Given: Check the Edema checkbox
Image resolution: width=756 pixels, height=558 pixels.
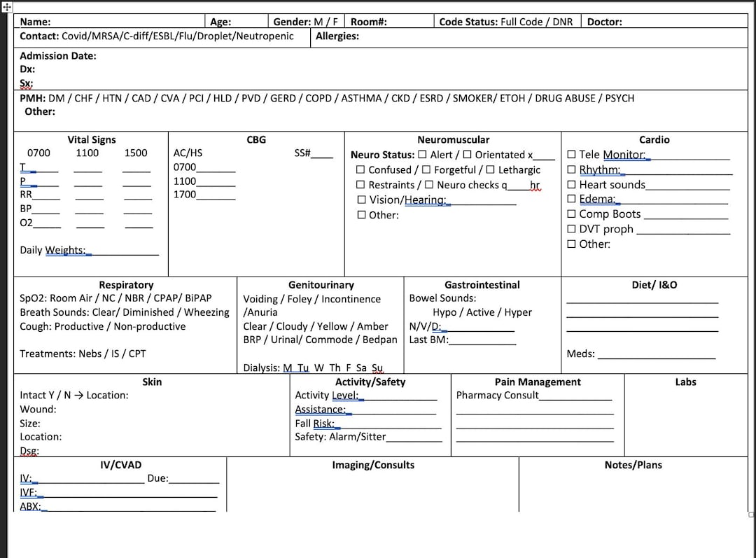Looking at the screenshot, I should click(572, 199).
